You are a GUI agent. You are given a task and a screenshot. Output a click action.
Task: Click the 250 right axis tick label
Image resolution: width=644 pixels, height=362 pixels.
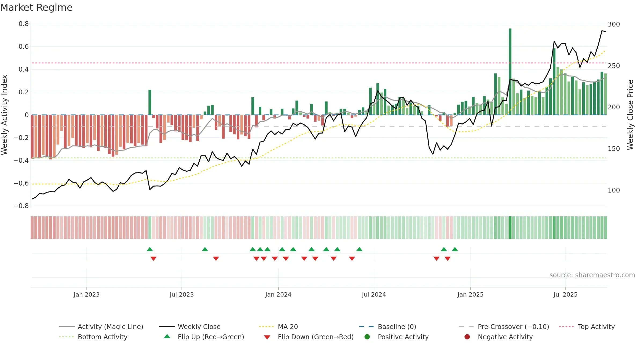(x=614, y=66)
